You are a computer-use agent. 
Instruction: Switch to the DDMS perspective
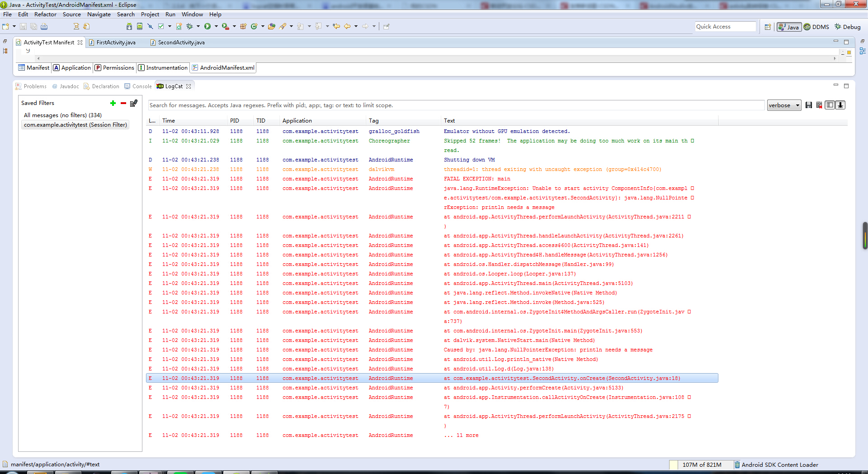(x=816, y=27)
